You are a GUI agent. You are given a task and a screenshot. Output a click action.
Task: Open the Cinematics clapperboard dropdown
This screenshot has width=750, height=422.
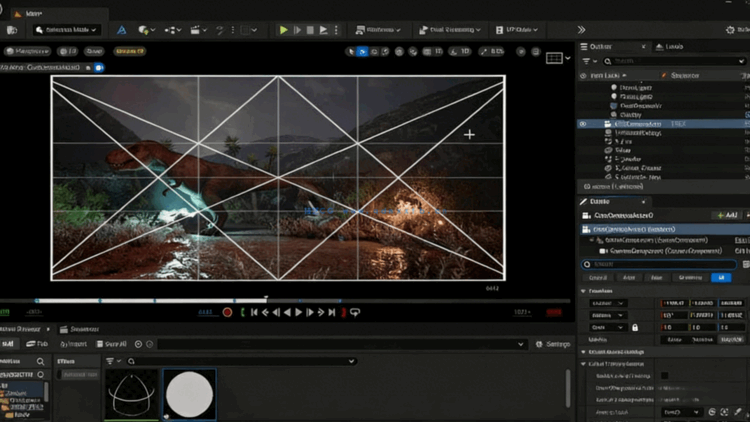click(198, 30)
